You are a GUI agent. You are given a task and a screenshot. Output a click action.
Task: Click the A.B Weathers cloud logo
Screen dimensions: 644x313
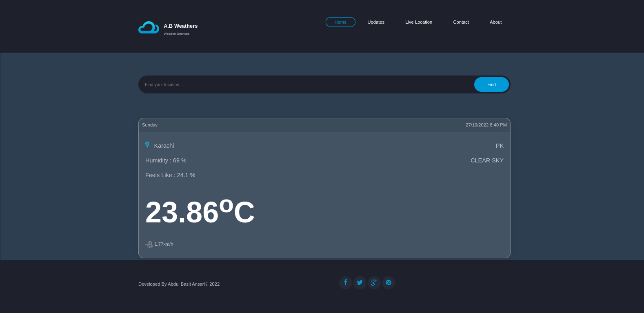tap(149, 27)
